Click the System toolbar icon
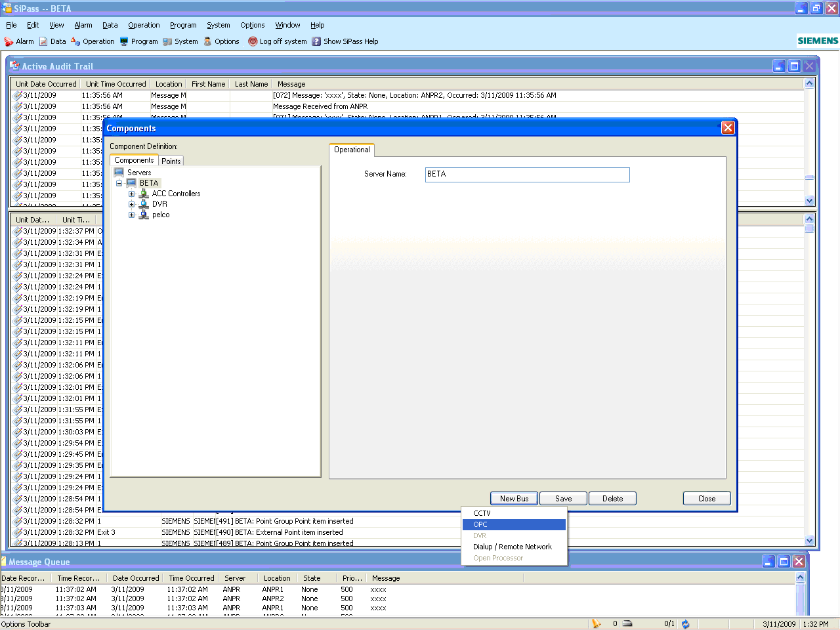Viewport: 840px width, 630px height. 167,41
